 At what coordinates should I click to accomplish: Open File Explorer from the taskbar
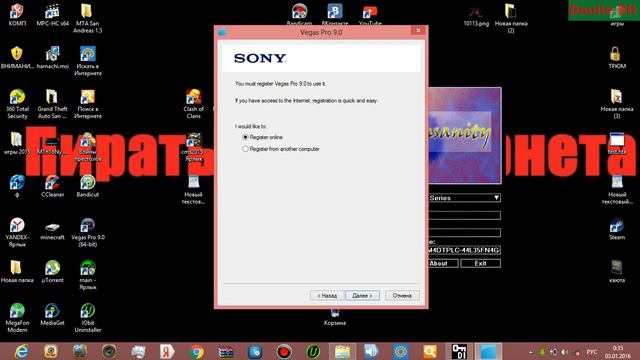click(x=342, y=351)
